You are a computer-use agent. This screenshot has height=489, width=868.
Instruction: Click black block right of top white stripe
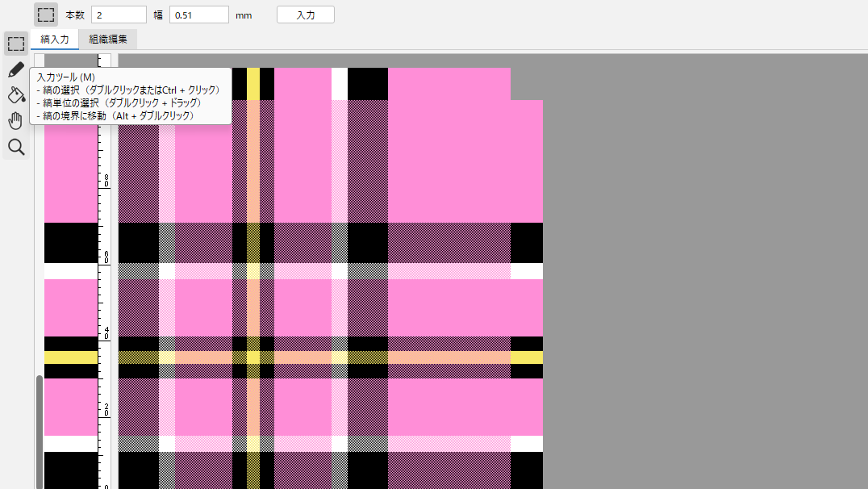tap(368, 83)
